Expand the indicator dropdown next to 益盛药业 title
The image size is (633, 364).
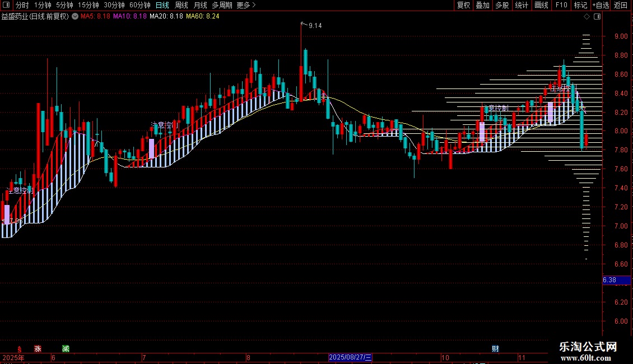point(75,16)
